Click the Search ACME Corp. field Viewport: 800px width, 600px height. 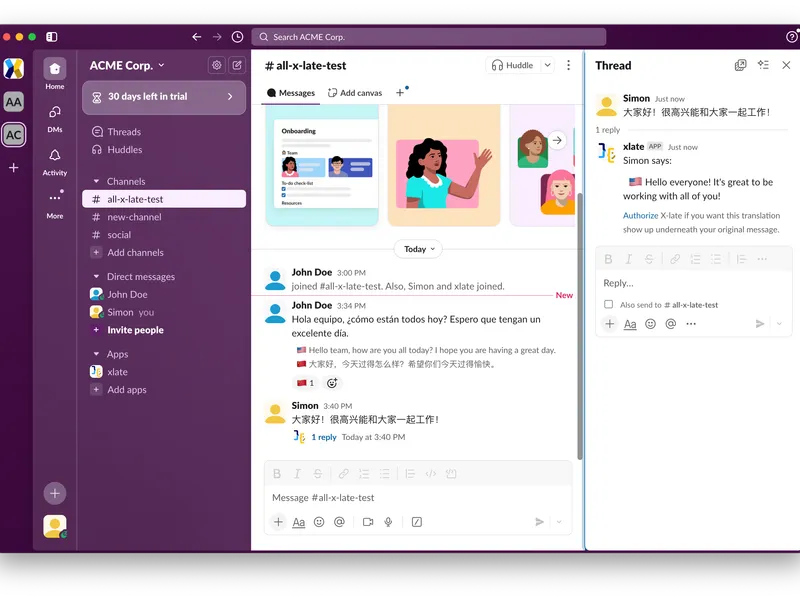[x=429, y=37]
